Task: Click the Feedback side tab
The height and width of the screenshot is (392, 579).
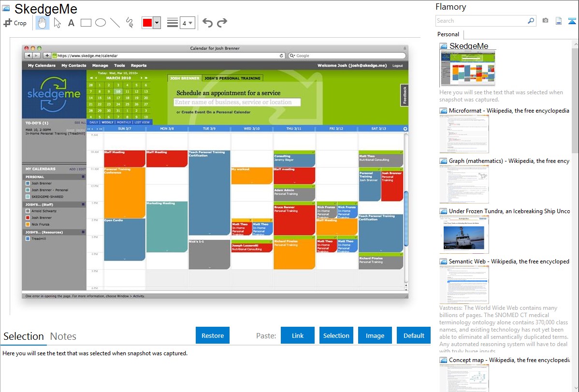Action: point(405,95)
